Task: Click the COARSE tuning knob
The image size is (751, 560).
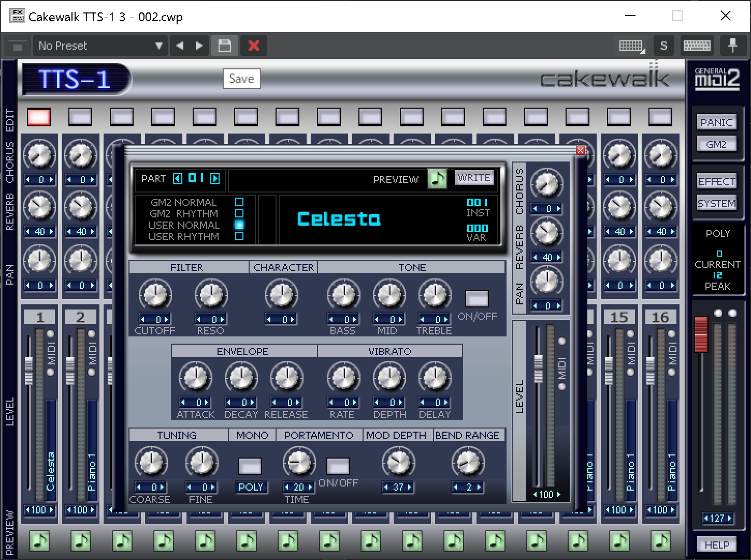Action: click(x=151, y=463)
